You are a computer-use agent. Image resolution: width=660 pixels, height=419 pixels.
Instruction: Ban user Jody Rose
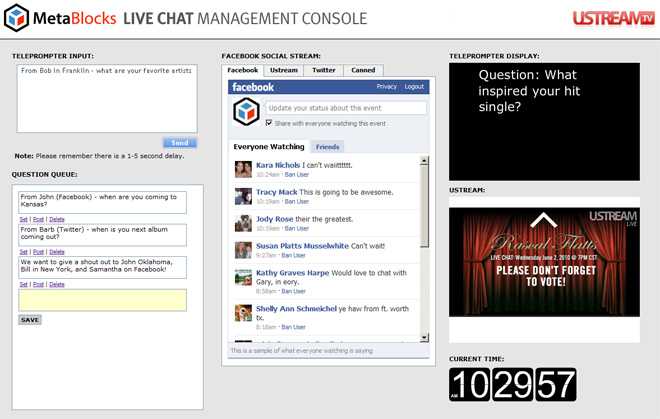[297, 228]
